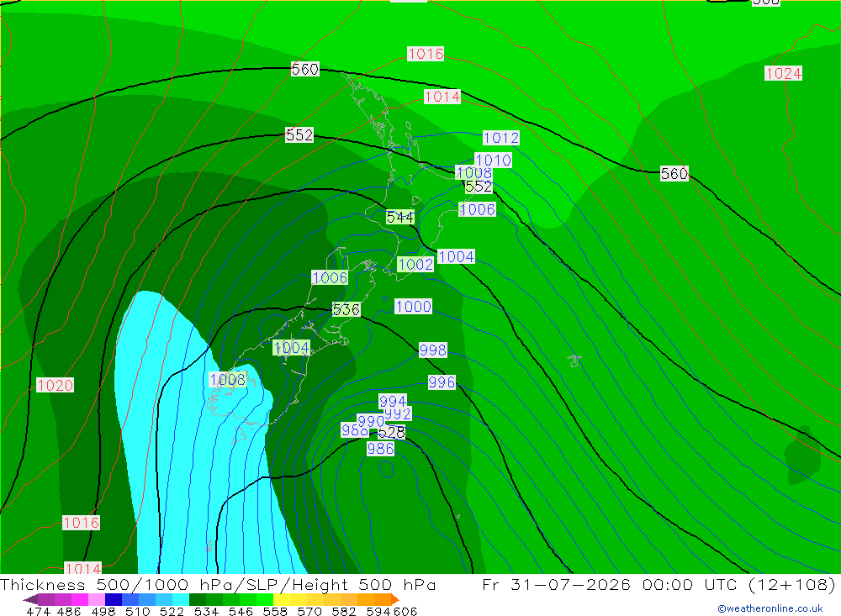Click the orange arrow at legend right end
This screenshot has width=841, height=616.
tap(395, 600)
